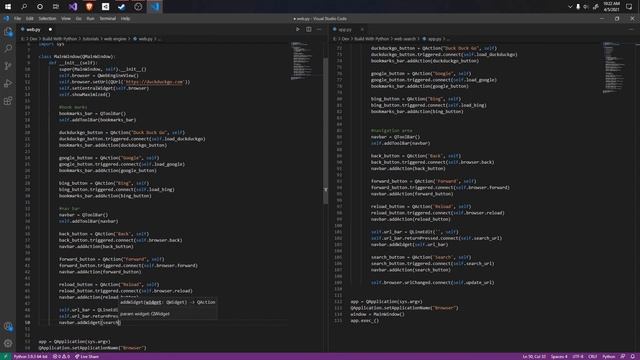
Task: Click 'window = MainWindow()' in the right editor
Action: (x=377, y=314)
